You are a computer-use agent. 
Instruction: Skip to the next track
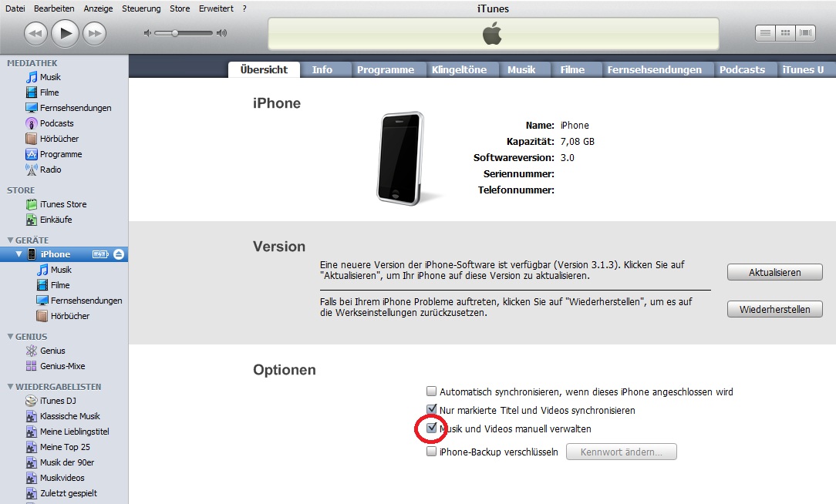[94, 34]
